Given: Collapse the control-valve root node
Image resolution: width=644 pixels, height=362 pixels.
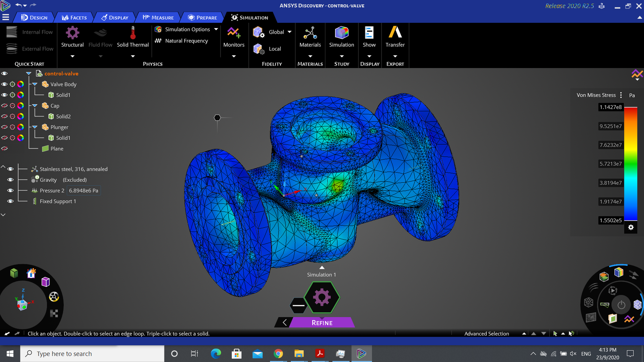Looking at the screenshot, I should pyautogui.click(x=28, y=74).
